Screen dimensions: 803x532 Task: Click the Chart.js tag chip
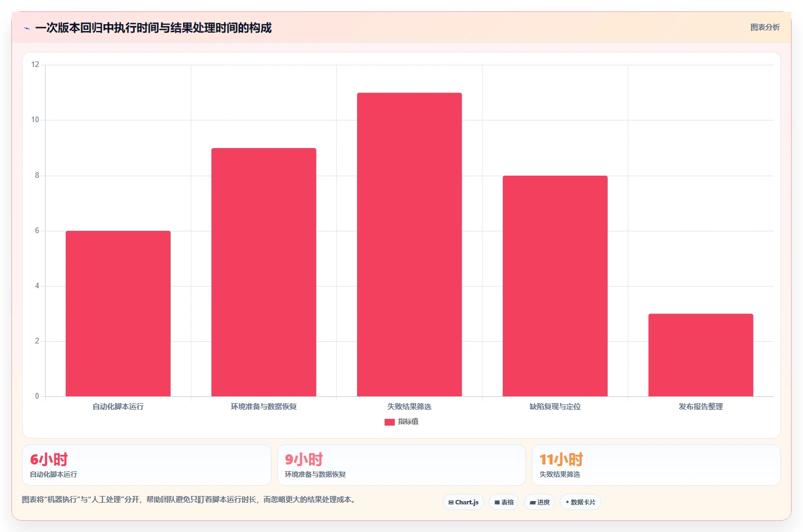tap(463, 502)
